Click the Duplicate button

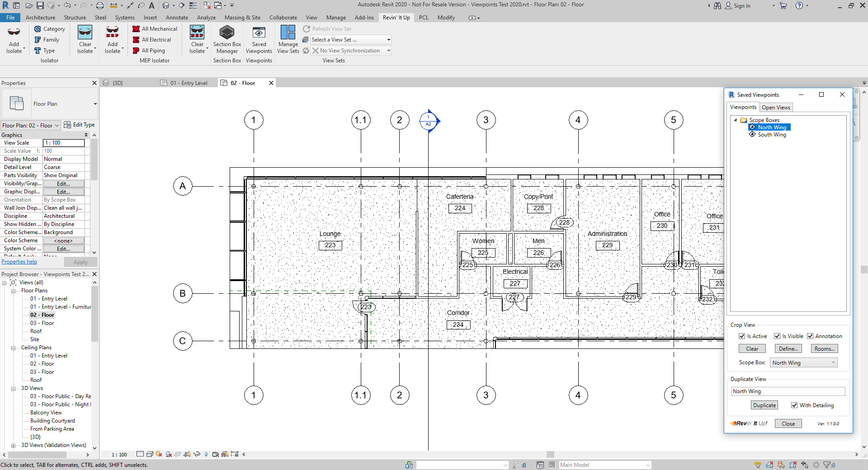point(764,405)
